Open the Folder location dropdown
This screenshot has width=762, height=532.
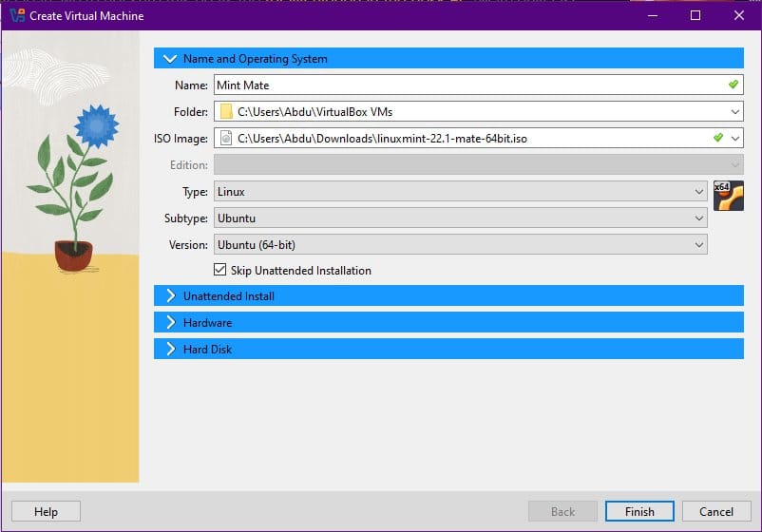tap(734, 112)
